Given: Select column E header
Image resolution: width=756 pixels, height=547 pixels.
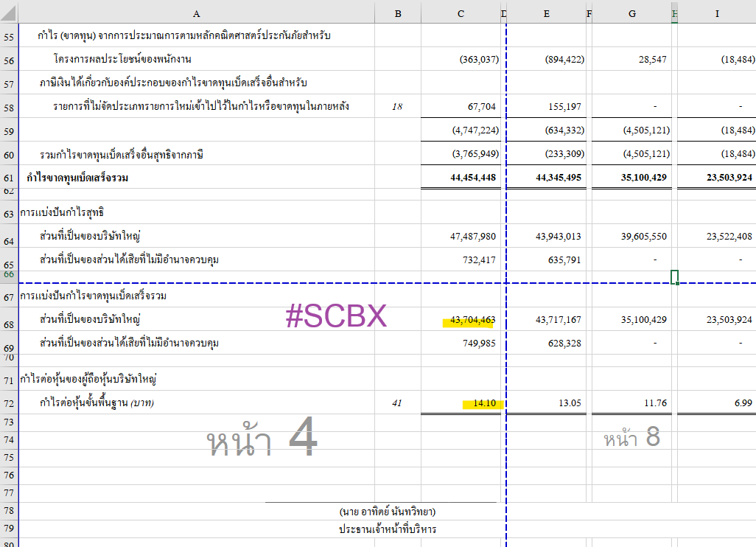Looking at the screenshot, I should [x=546, y=13].
